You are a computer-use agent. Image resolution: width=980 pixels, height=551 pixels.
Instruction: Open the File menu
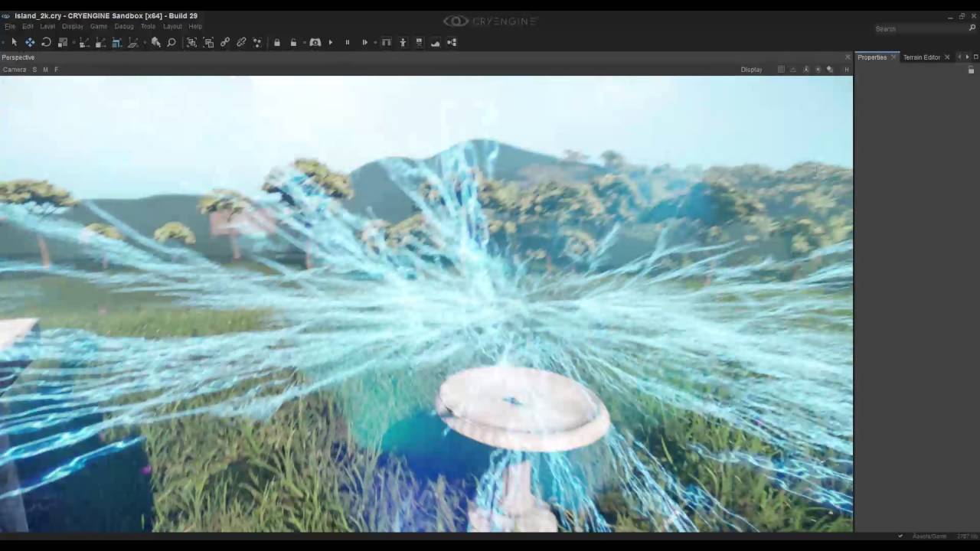[x=10, y=27]
